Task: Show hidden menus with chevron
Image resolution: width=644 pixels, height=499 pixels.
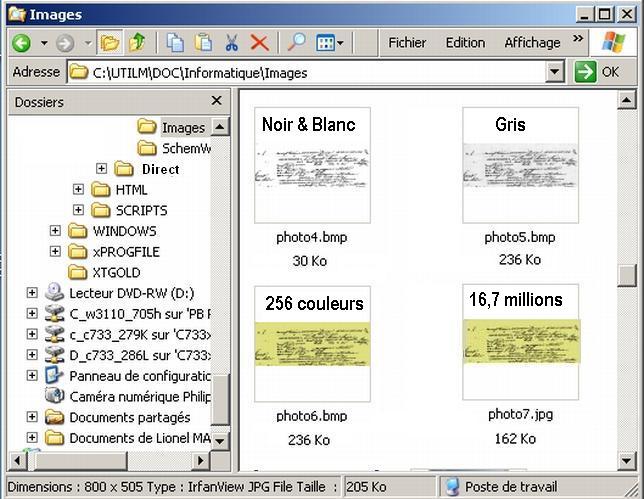Action: (x=577, y=39)
